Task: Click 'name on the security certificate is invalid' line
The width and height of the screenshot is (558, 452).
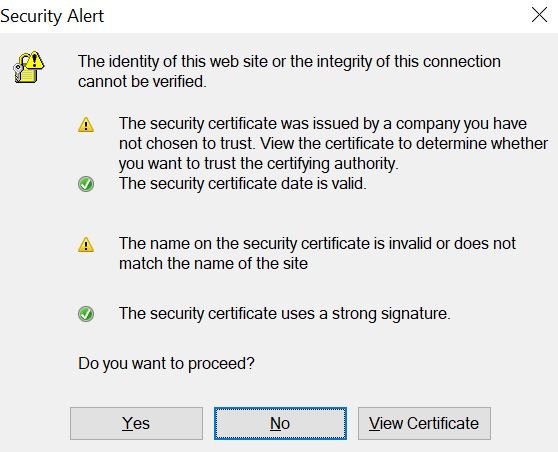Action: tap(317, 244)
